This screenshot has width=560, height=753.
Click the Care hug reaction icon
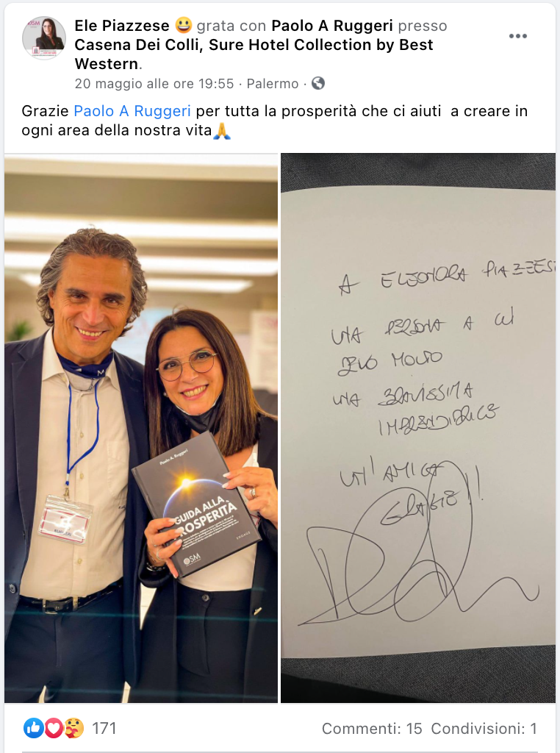click(x=74, y=728)
